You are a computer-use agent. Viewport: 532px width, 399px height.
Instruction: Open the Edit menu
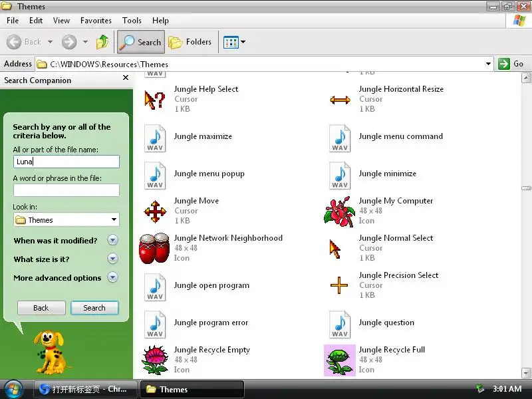(36, 21)
